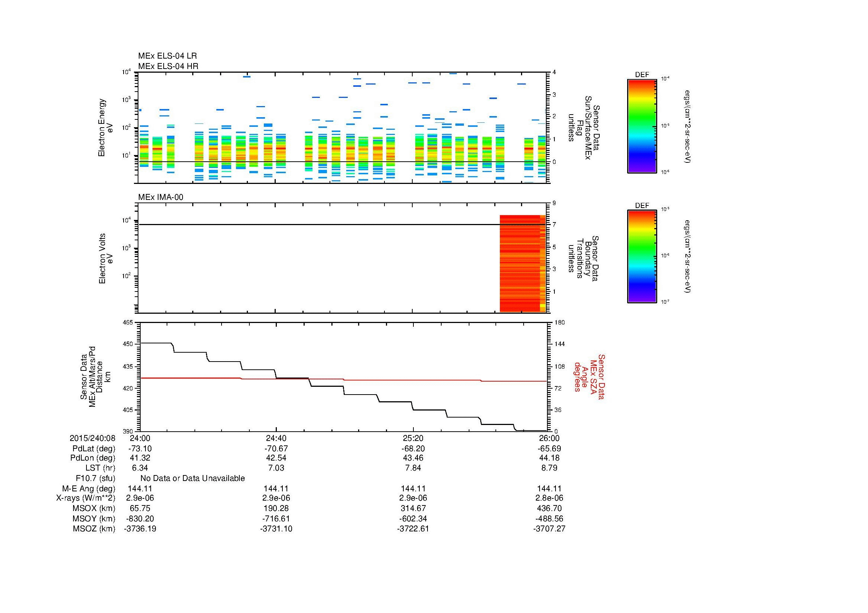Click the PdLat value '-65.69'
868x613 pixels.
click(x=549, y=449)
